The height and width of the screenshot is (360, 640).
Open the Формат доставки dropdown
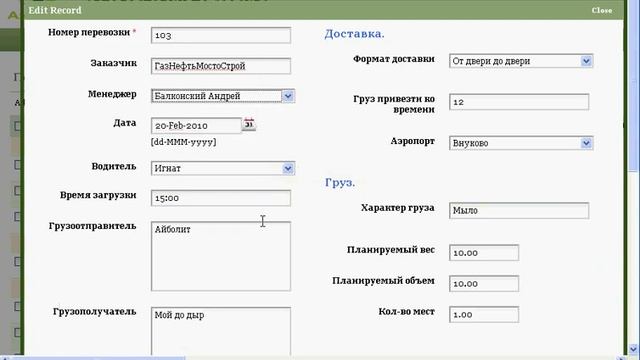point(586,61)
